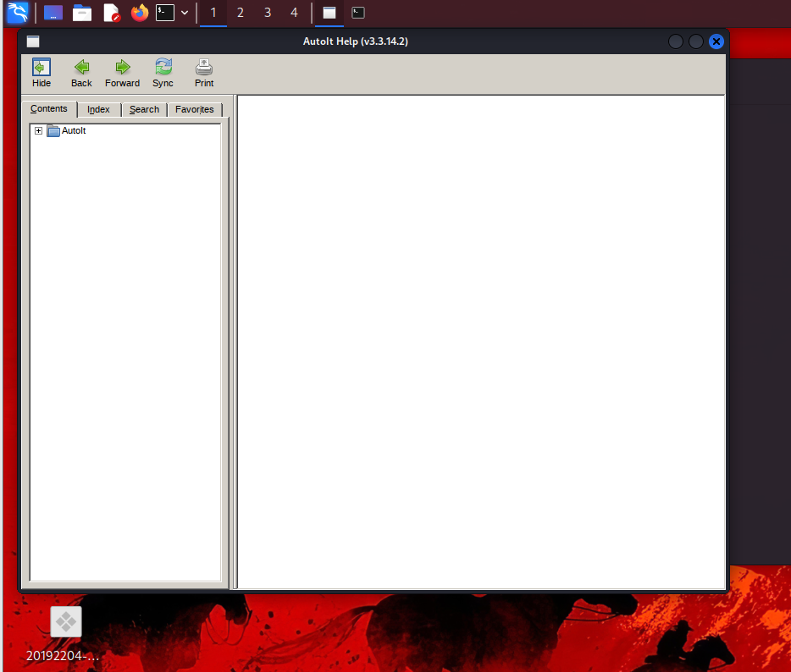Go Back in help history
This screenshot has width=791, height=672.
tap(81, 73)
